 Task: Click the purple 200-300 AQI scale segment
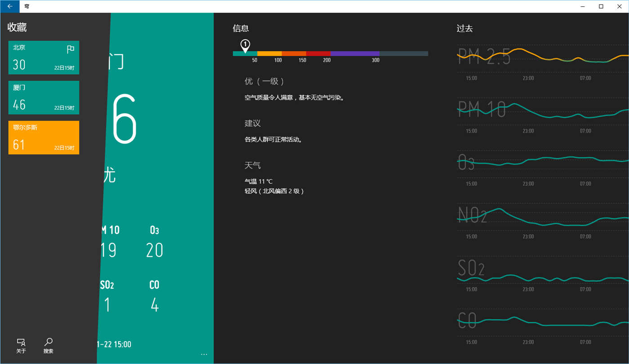(355, 53)
